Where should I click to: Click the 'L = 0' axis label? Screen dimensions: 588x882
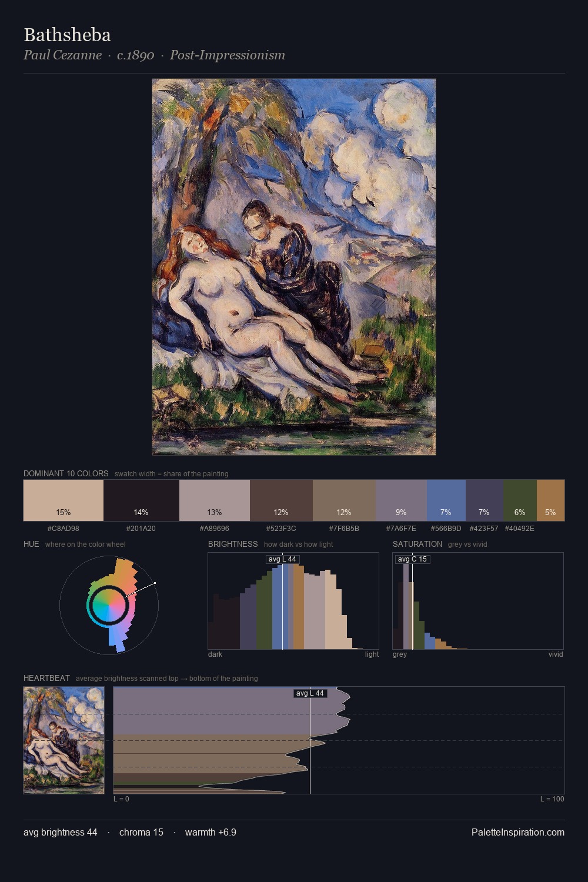pos(121,799)
